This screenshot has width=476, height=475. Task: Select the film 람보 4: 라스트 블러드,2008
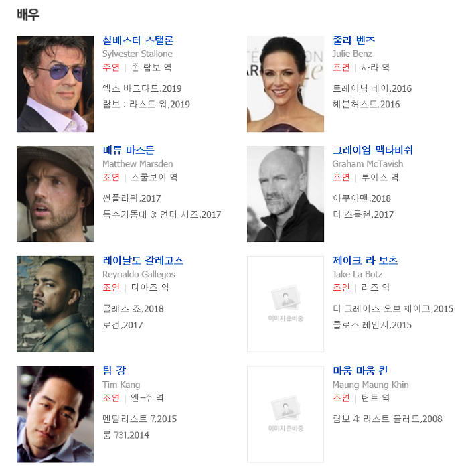pyautogui.click(x=388, y=419)
